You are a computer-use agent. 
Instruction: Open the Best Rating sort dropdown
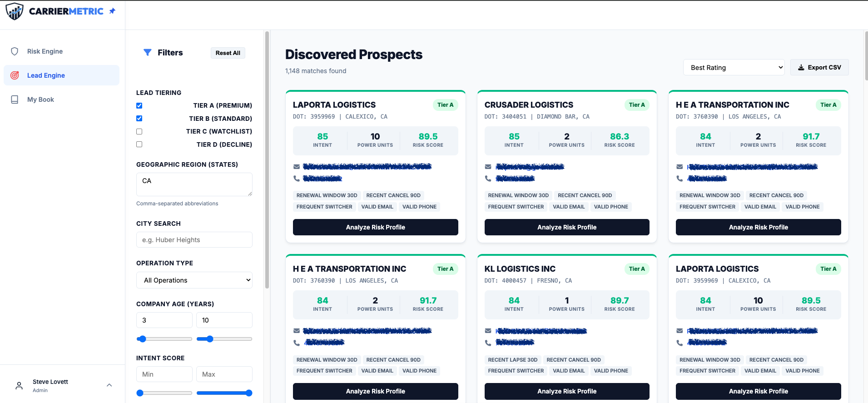pyautogui.click(x=734, y=67)
